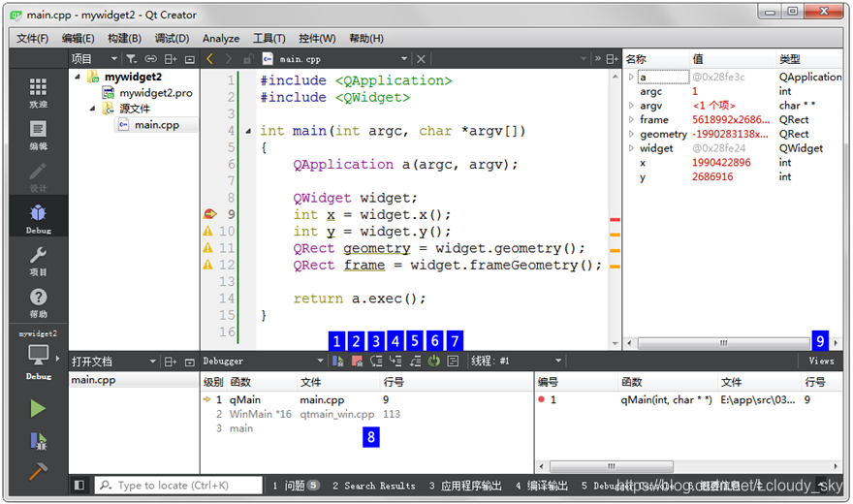Toggle breakpoint marker on line 9
This screenshot has height=504, width=853.
click(210, 214)
